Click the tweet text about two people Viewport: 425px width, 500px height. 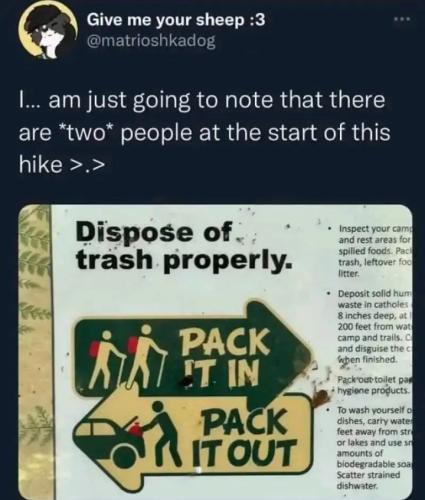point(204,132)
